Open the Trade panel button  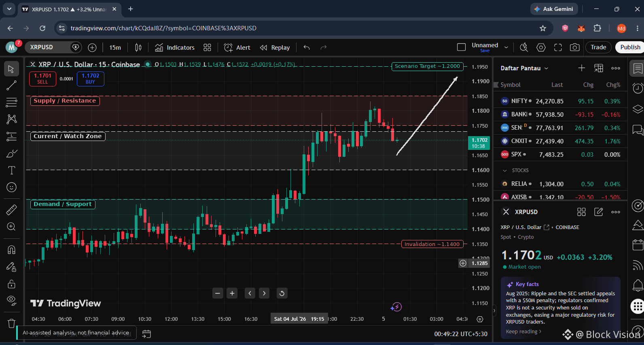tap(598, 47)
